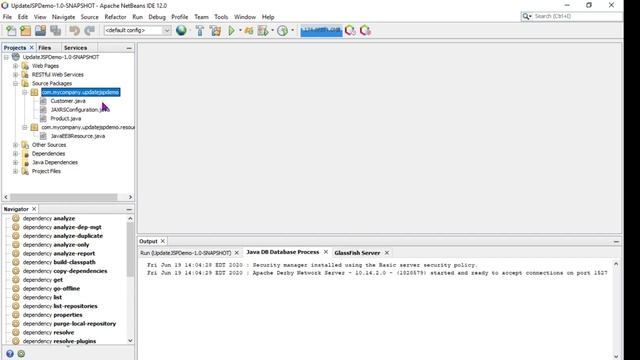Expand the Project Files node
The width and height of the screenshot is (640, 360).
pos(16,171)
